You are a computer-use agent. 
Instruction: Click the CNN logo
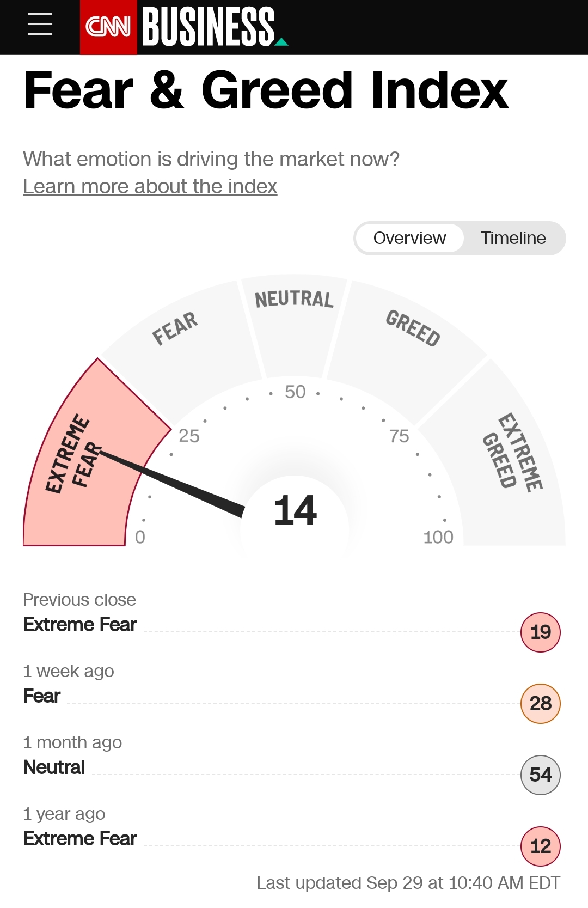point(108,27)
